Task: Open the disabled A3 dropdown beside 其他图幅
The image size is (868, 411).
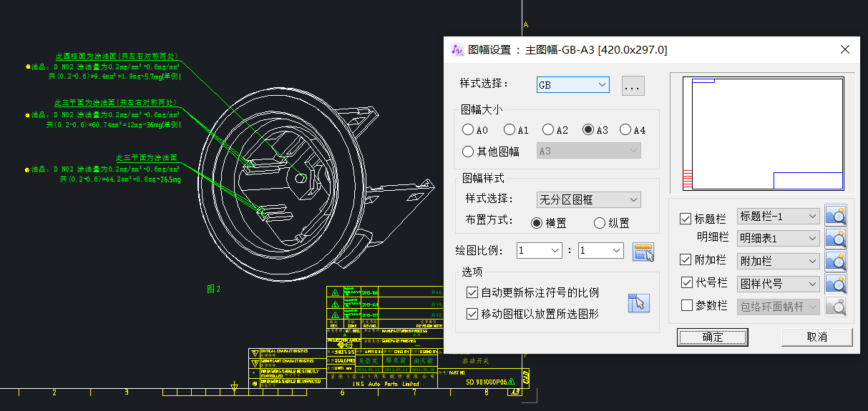Action: tap(589, 151)
